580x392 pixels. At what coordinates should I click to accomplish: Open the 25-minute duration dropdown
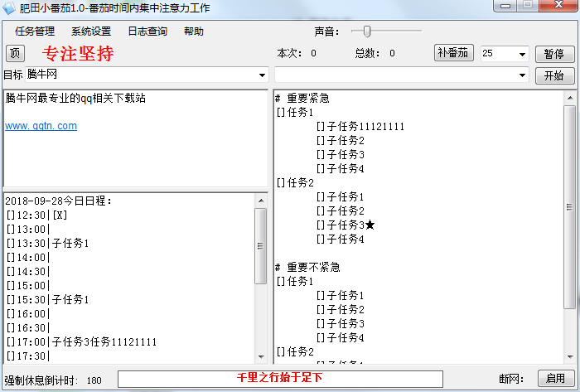522,54
